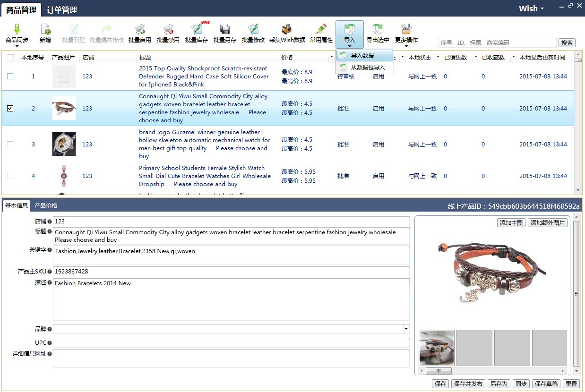
Task: Click the 另存为 save-as button
Action: click(x=499, y=384)
